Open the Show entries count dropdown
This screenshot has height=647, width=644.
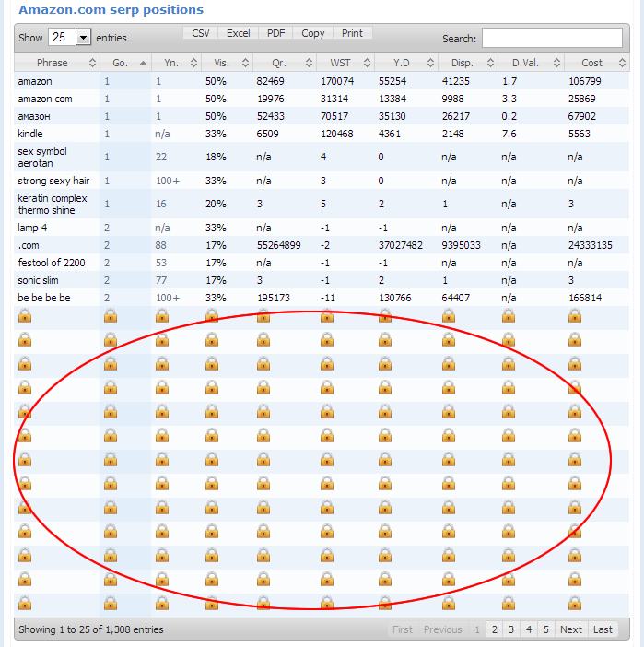point(70,38)
